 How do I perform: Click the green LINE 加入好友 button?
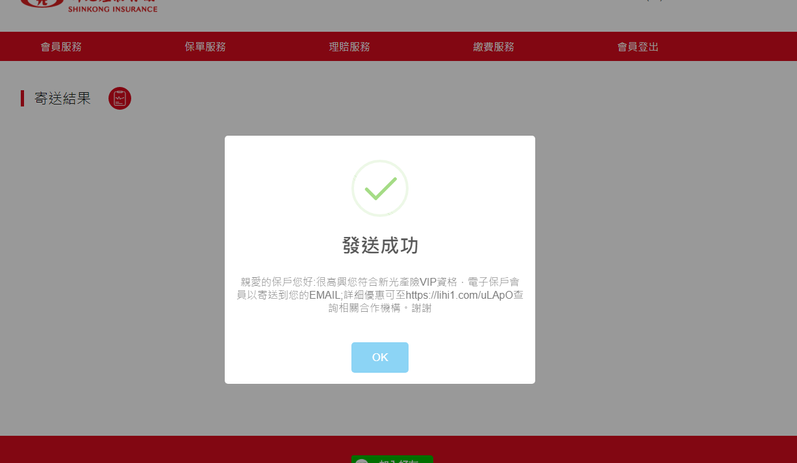pyautogui.click(x=392, y=459)
